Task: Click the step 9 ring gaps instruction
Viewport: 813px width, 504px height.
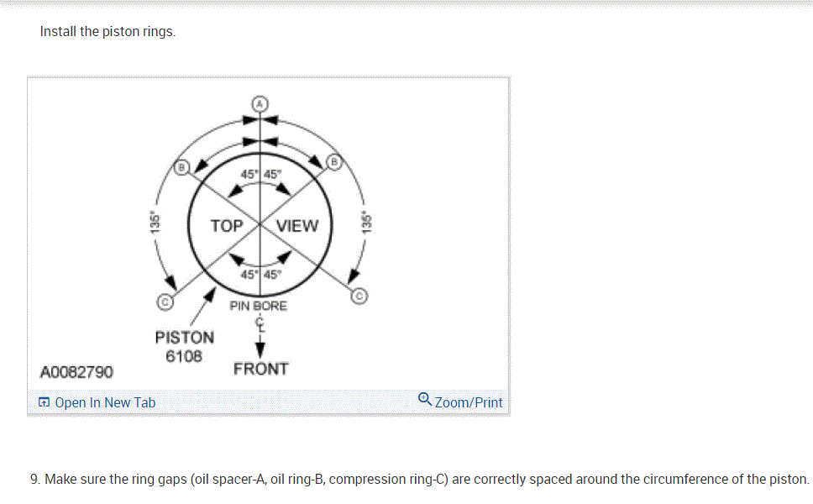Action: [419, 480]
